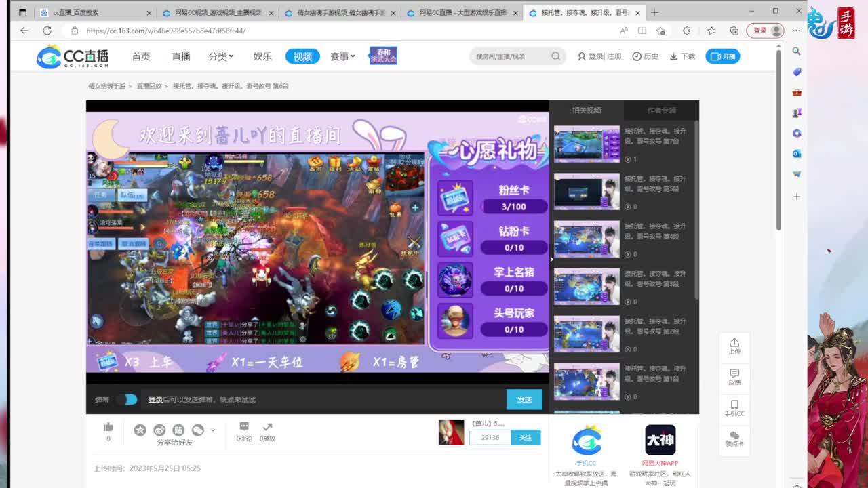The width and height of the screenshot is (868, 488).
Task: Share to WeChat icon
Action: [x=198, y=430]
